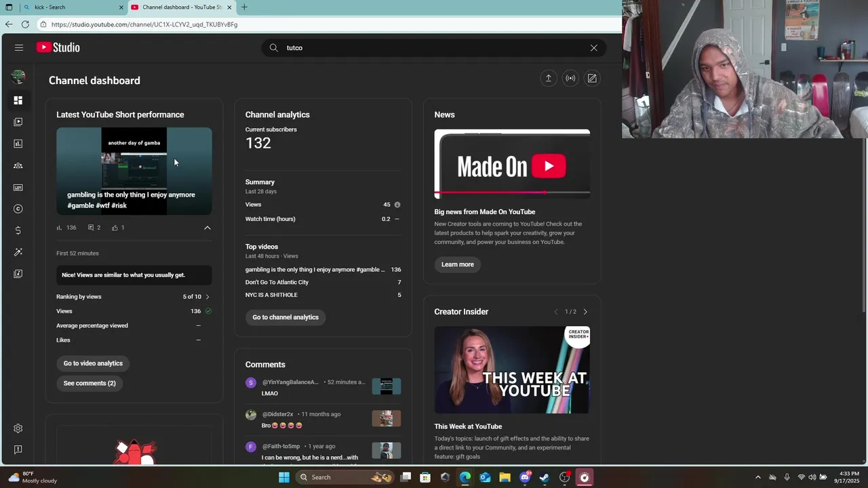Screen dimensions: 868x488
Task: Open the Content sidebar icon
Action: point(18,122)
